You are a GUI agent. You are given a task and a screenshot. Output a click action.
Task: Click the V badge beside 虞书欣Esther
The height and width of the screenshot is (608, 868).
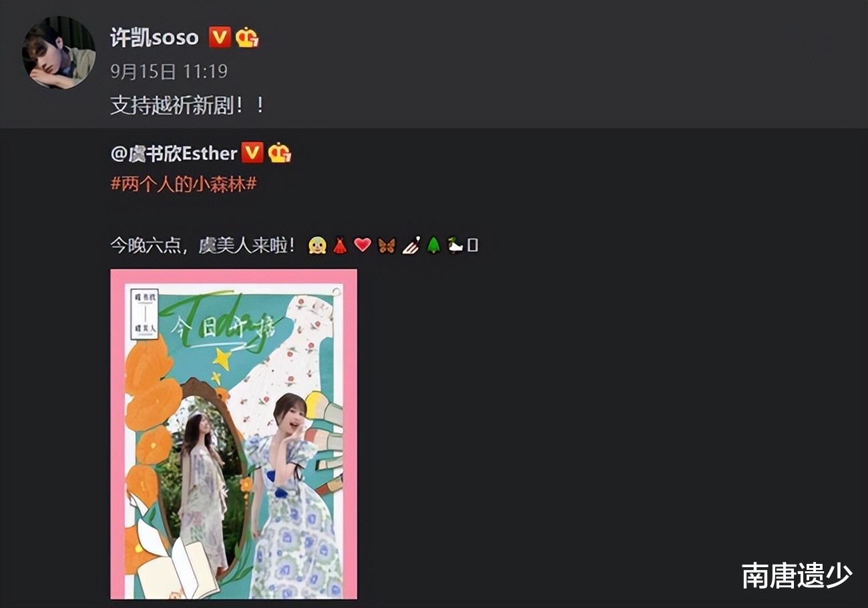coord(252,153)
